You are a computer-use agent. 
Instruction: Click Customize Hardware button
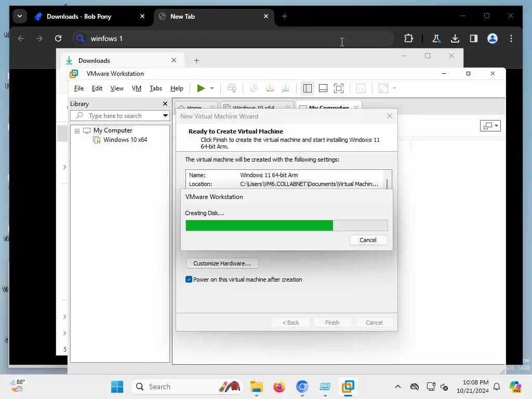pos(222,263)
